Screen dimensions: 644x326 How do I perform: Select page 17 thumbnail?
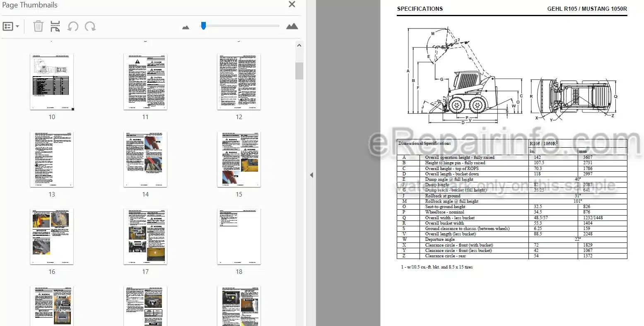coord(145,237)
